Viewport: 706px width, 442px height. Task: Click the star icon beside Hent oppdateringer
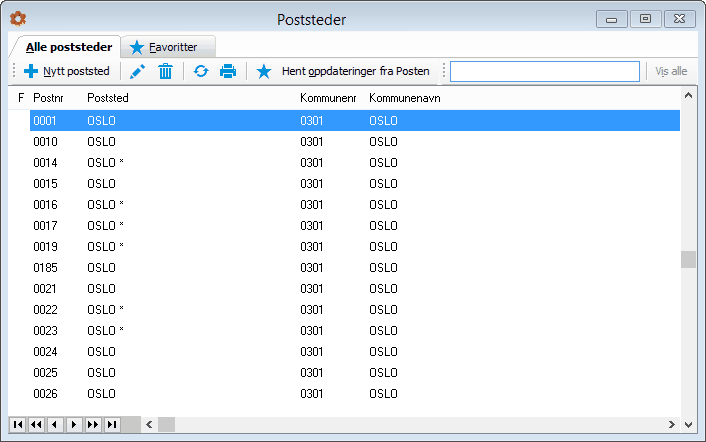point(264,71)
